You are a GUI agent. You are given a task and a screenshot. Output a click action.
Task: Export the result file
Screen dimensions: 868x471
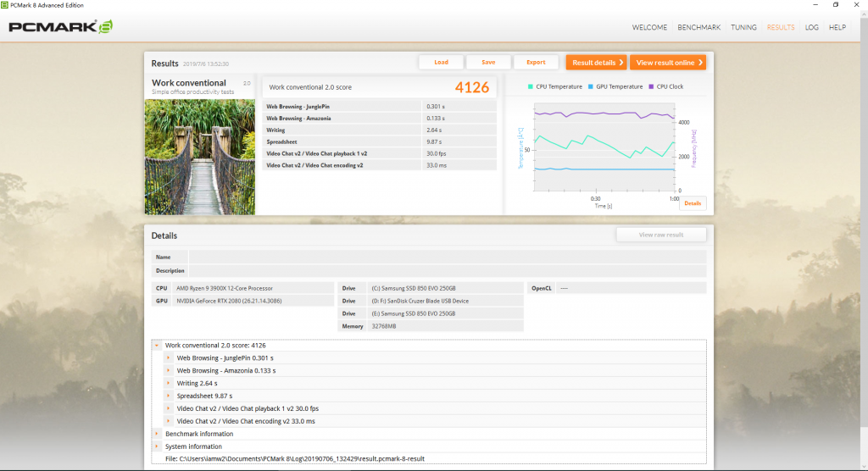point(536,62)
